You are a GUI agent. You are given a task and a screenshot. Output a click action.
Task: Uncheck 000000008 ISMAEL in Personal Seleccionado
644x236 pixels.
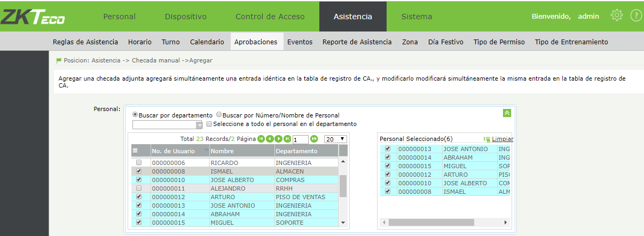click(388, 192)
